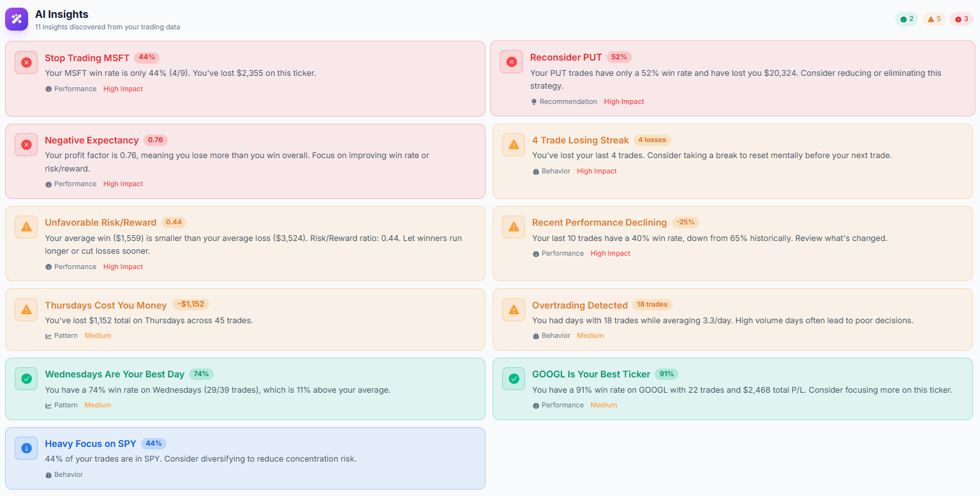Toggle the yellow warning count badge
The width and height of the screenshot is (980, 496).
933,18
